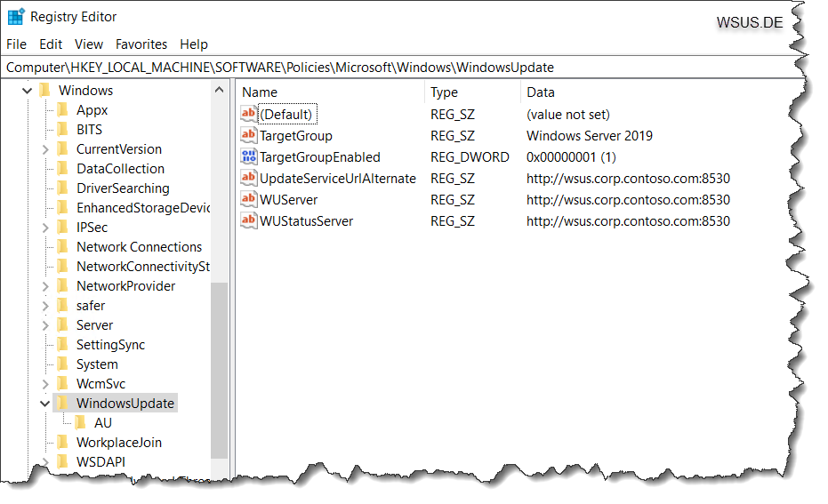Expand the WcmSvc key
This screenshot has width=828, height=504.
(45, 384)
